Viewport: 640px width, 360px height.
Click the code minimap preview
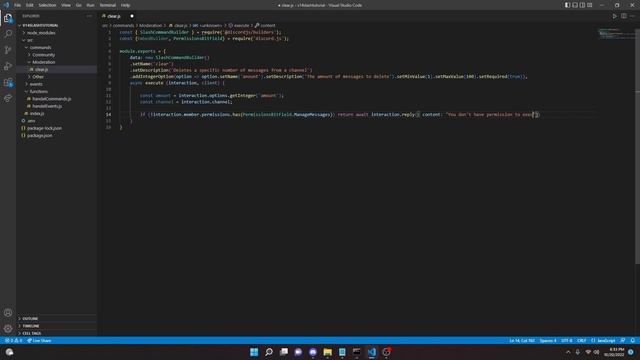pyautogui.click(x=616, y=33)
